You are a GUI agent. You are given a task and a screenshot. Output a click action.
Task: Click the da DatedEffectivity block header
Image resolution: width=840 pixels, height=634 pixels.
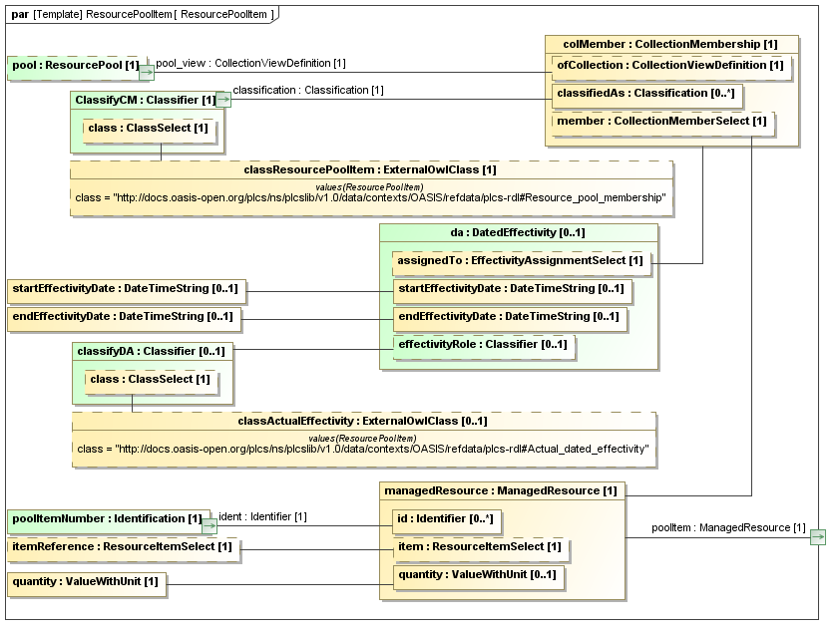click(518, 232)
